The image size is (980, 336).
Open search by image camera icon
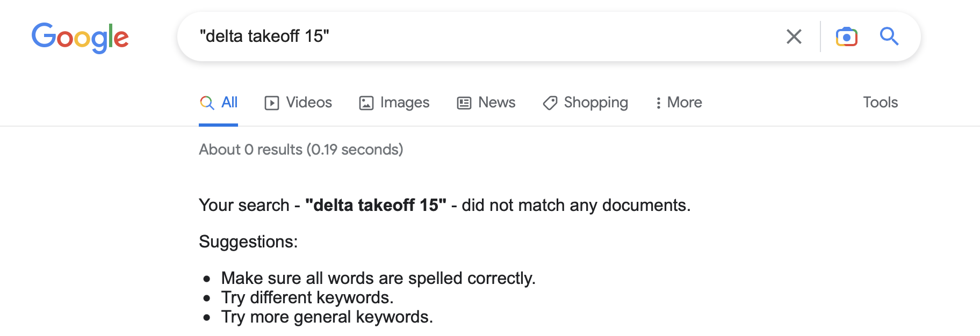(x=846, y=36)
